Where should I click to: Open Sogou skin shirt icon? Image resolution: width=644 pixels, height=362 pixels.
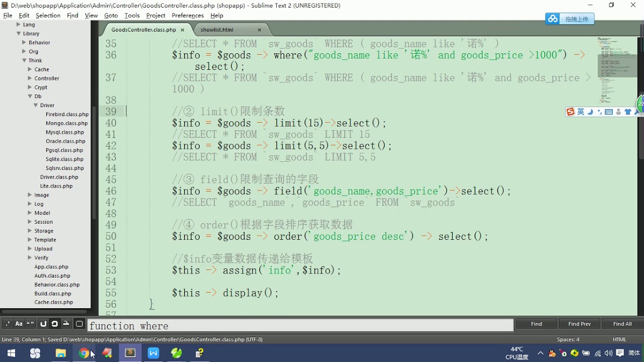(x=628, y=112)
